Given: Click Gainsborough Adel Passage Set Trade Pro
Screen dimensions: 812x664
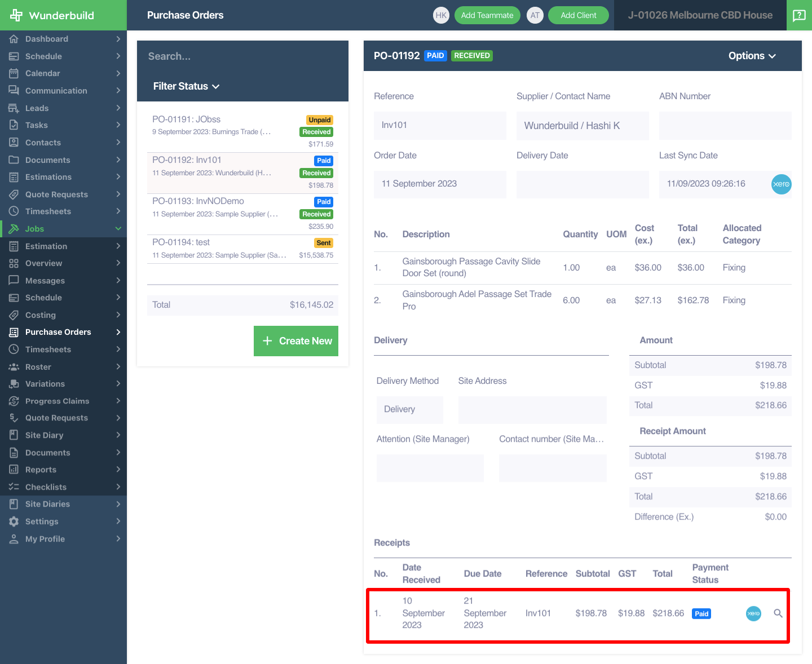Looking at the screenshot, I should 477,300.
